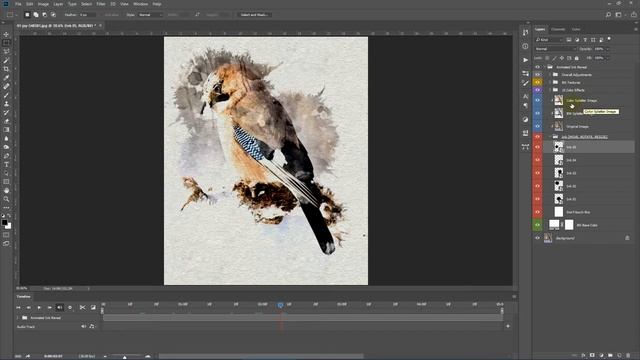Image resolution: width=640 pixels, height=360 pixels.
Task: Toggle layer filtering switch in Layers panel
Action: [609, 39]
